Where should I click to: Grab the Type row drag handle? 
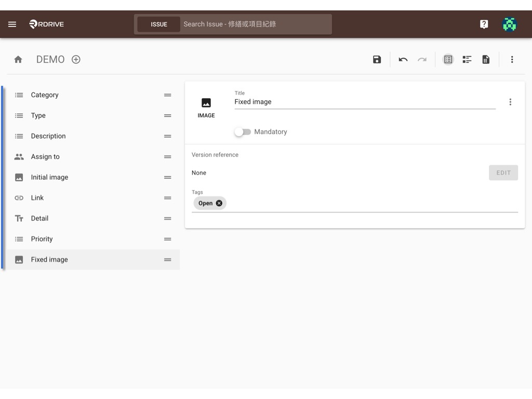[x=168, y=116]
